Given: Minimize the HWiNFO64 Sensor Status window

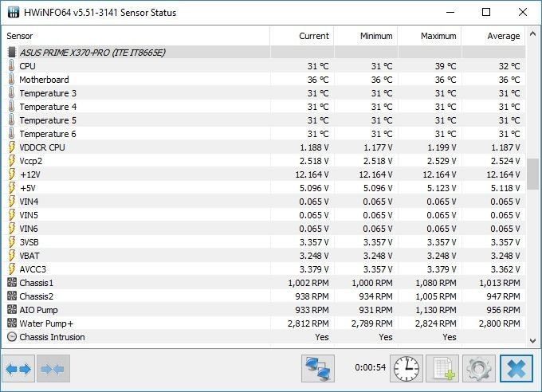Looking at the screenshot, I should [x=450, y=12].
